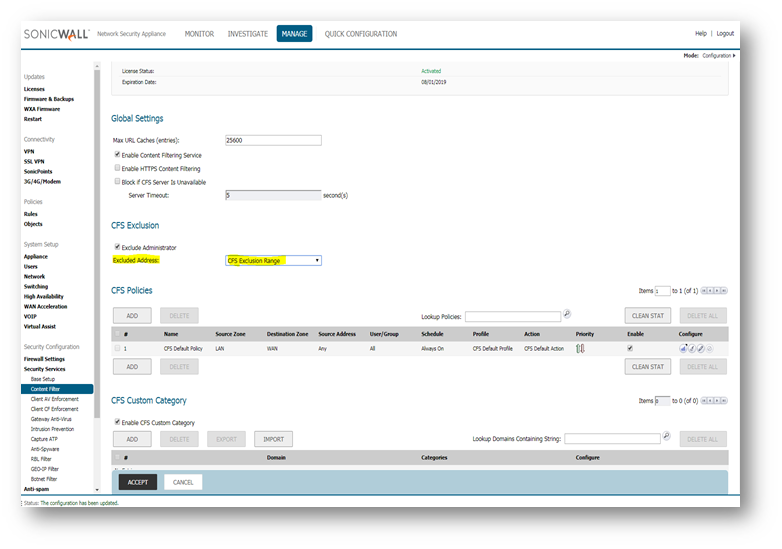The width and height of the screenshot is (782, 549).
Task: Go to previous page of CFS Custom Category
Action: 711,400
